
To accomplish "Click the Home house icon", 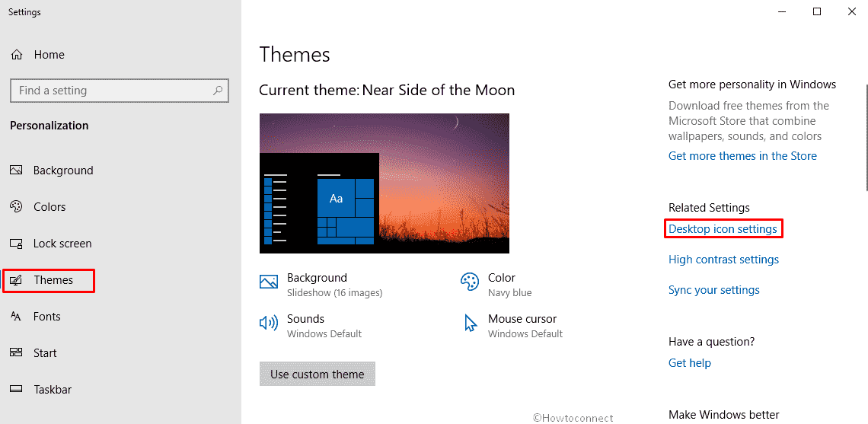I will tap(17, 55).
